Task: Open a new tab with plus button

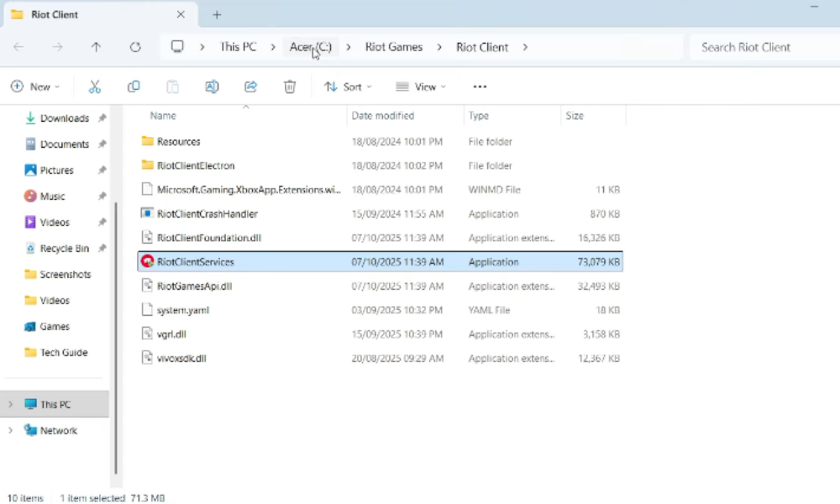Action: 217,14
